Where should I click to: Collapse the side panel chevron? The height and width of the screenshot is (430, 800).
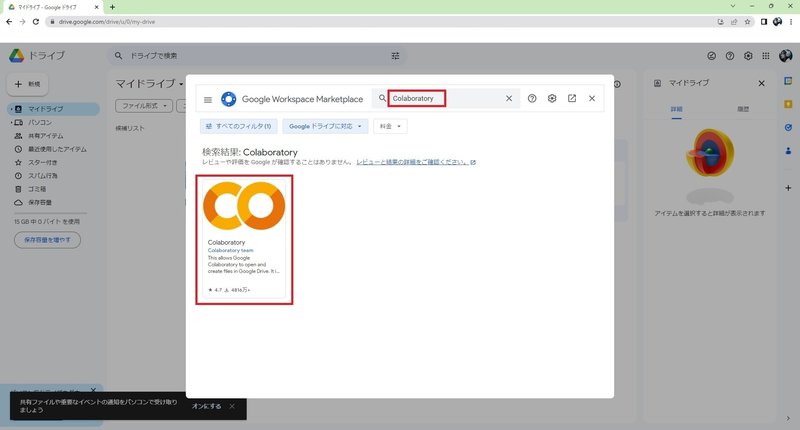click(788, 418)
